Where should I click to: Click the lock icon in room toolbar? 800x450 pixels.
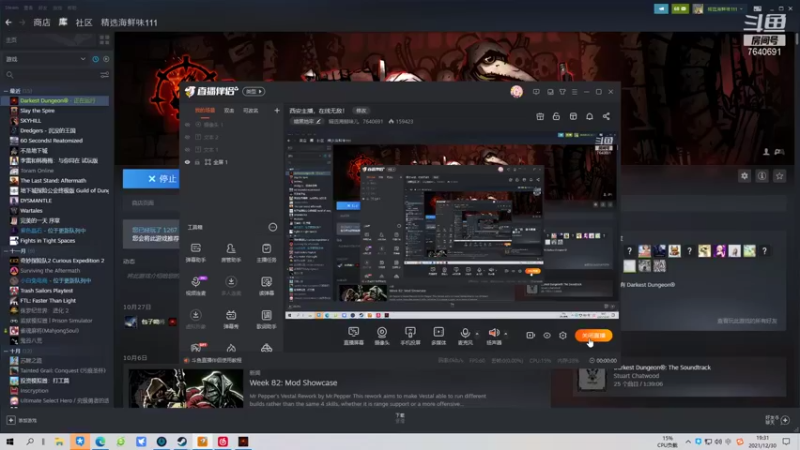(556, 116)
